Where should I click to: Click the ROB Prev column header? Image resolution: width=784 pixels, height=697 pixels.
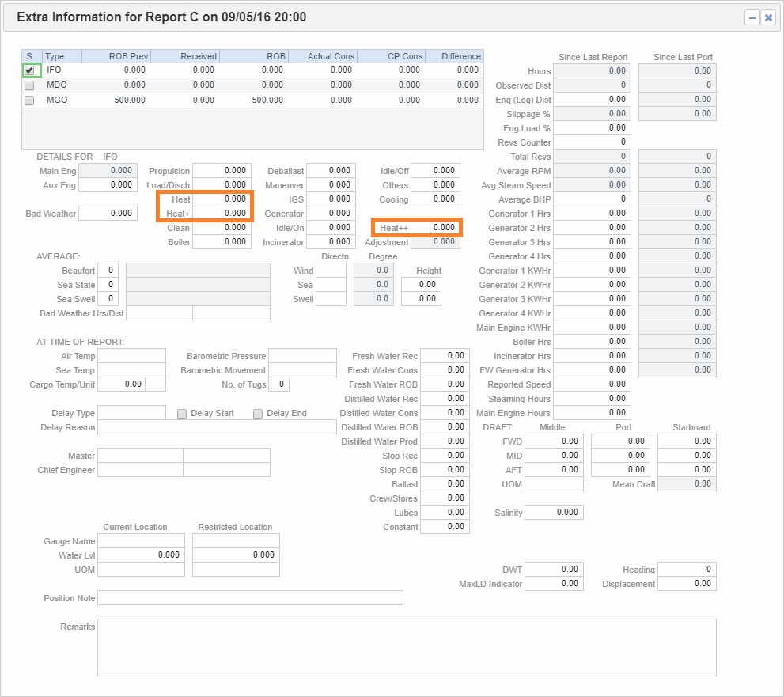click(119, 55)
